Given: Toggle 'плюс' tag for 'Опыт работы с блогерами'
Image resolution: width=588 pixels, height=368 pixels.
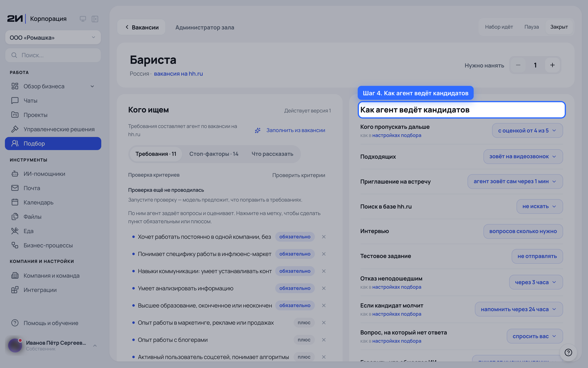Looking at the screenshot, I should pyautogui.click(x=304, y=340).
